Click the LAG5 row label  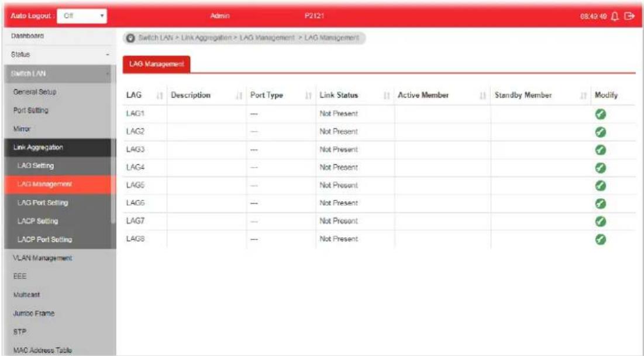click(135, 185)
